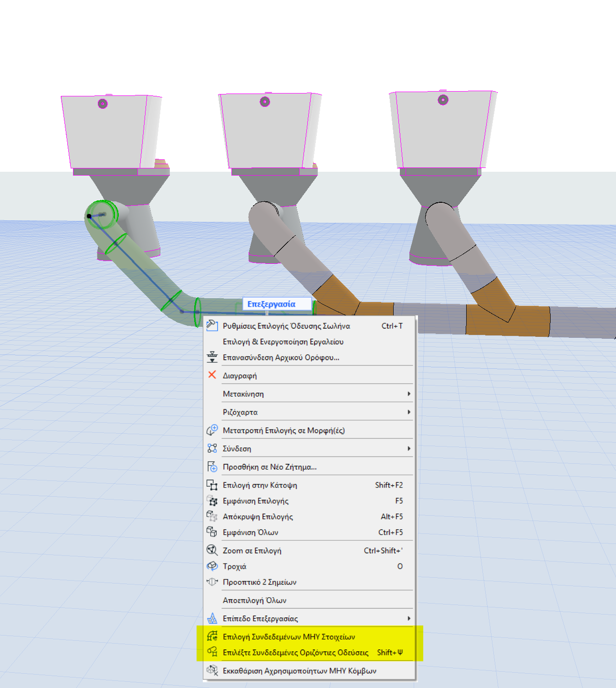Click the Εκκαθάριση unused MEP nodes icon
This screenshot has width=616, height=688.
212,670
